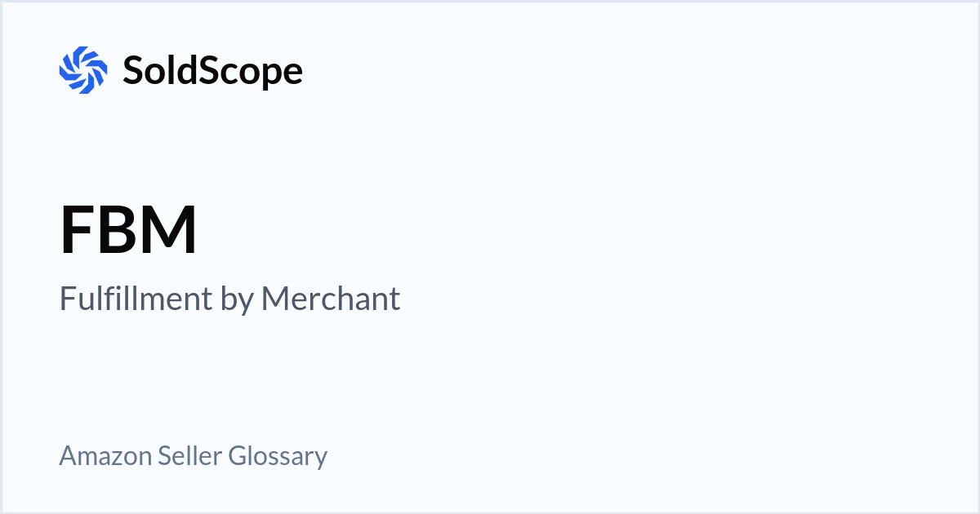Click the FBM heading

[128, 231]
